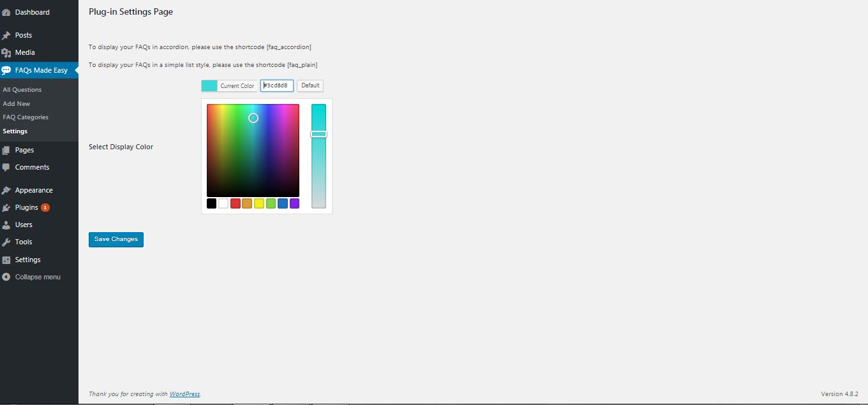Click the circular color picker handle
868x405 pixels.
tap(253, 118)
